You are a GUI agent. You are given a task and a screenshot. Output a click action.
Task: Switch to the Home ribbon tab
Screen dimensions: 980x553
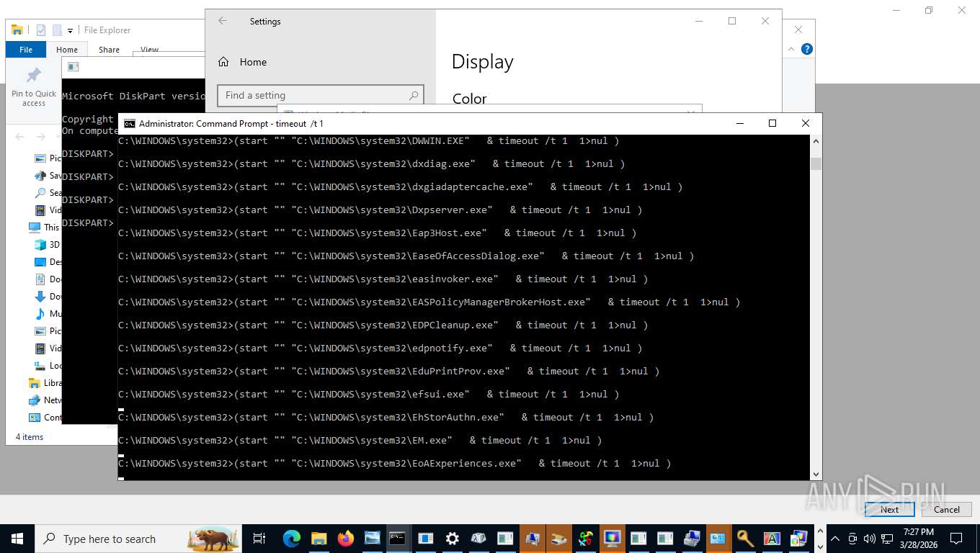(67, 50)
